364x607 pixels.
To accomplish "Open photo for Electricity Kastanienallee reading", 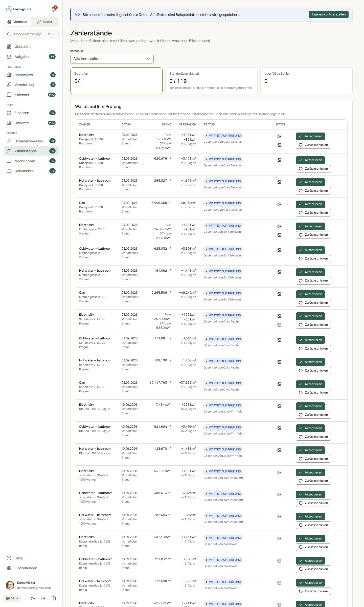I will point(279,538).
